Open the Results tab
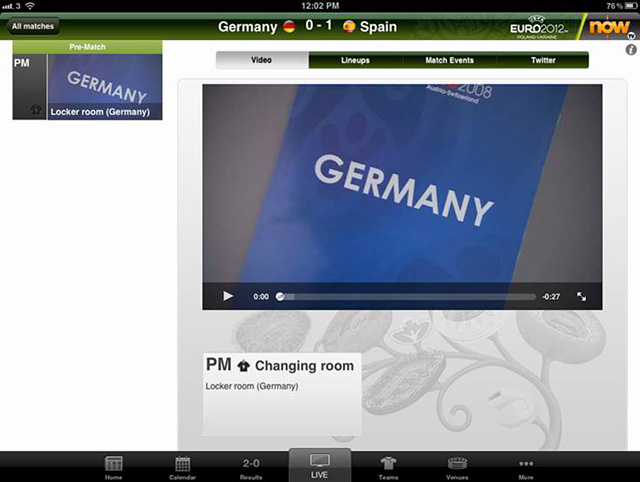Screen dimensions: 640x482 pyautogui.click(x=251, y=468)
